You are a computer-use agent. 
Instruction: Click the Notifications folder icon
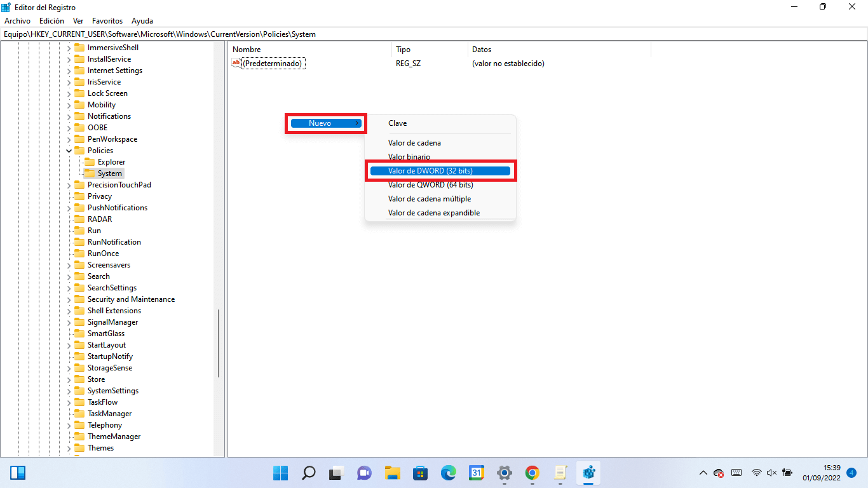point(79,116)
